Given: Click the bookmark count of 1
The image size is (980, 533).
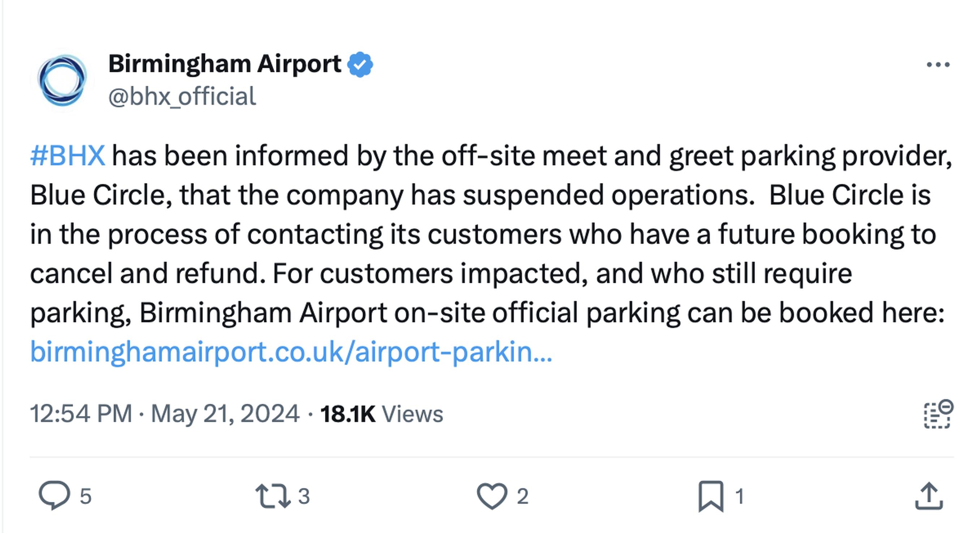Looking at the screenshot, I should tap(739, 496).
